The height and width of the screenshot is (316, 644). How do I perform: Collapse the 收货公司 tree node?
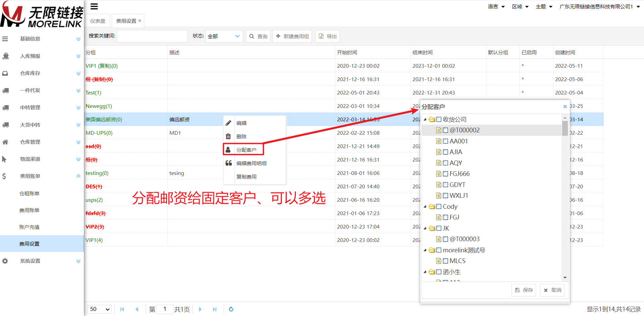pos(425,119)
